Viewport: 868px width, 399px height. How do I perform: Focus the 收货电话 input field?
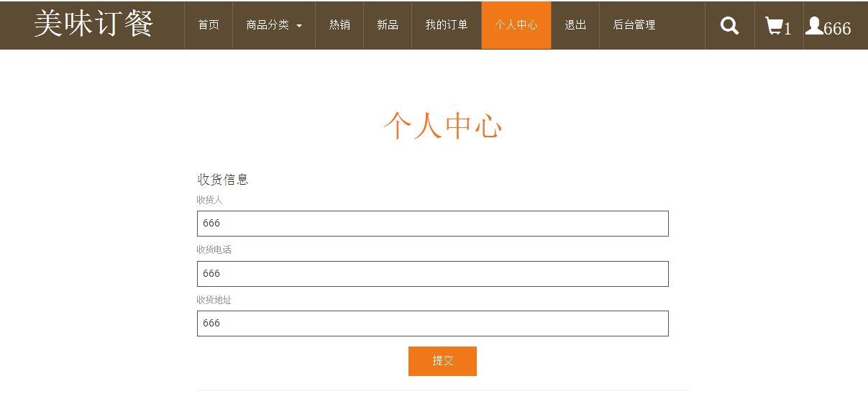[x=433, y=274]
